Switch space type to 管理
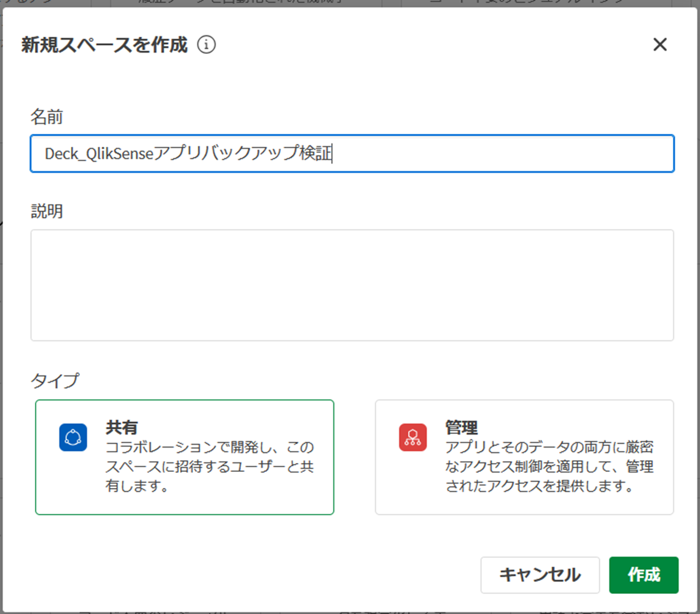Image resolution: width=700 pixels, height=614 pixels. tap(524, 456)
